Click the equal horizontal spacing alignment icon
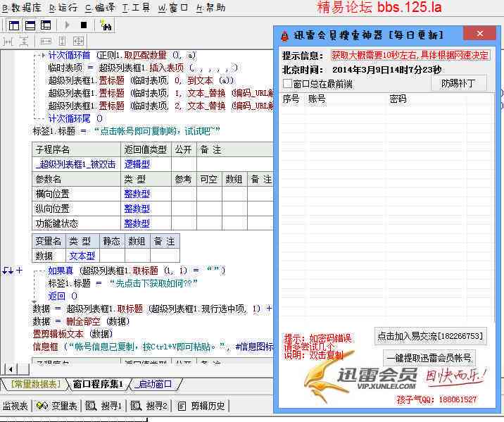Image resolution: width=504 pixels, height=422 pixels. pos(8,41)
